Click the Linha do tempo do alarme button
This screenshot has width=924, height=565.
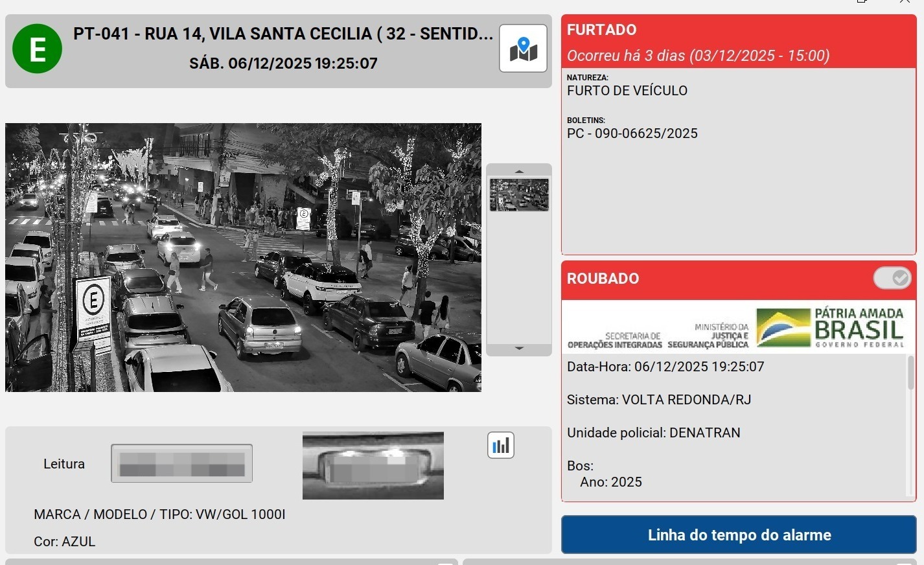click(739, 535)
